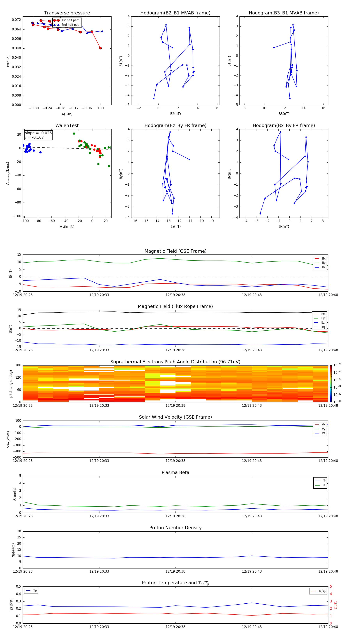The height and width of the screenshot is (644, 351).
Task: Select the "r = -0.167" annotation
Action: (35, 137)
